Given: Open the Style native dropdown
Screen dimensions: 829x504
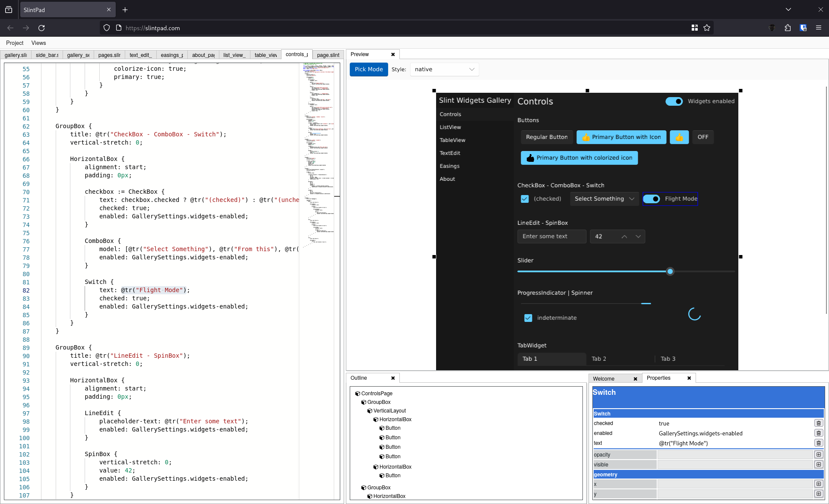Looking at the screenshot, I should (x=444, y=69).
